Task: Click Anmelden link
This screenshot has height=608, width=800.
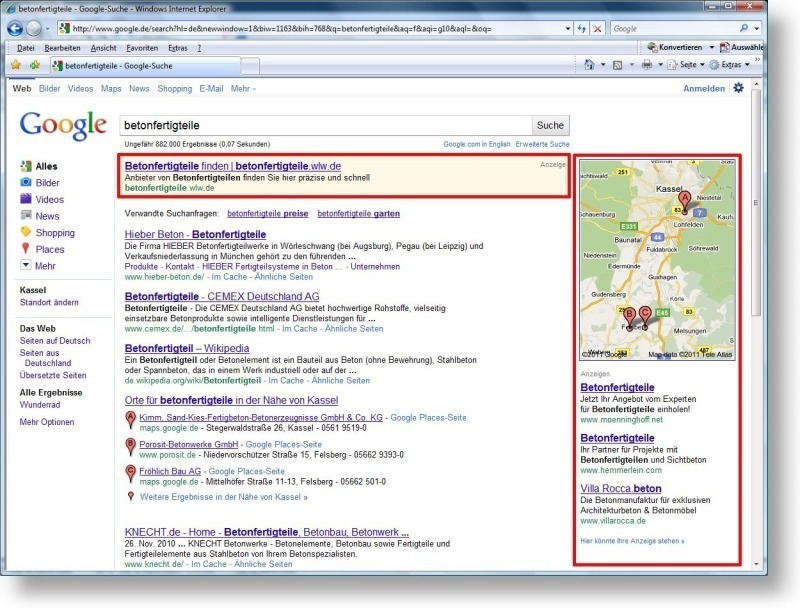Action: [x=704, y=89]
